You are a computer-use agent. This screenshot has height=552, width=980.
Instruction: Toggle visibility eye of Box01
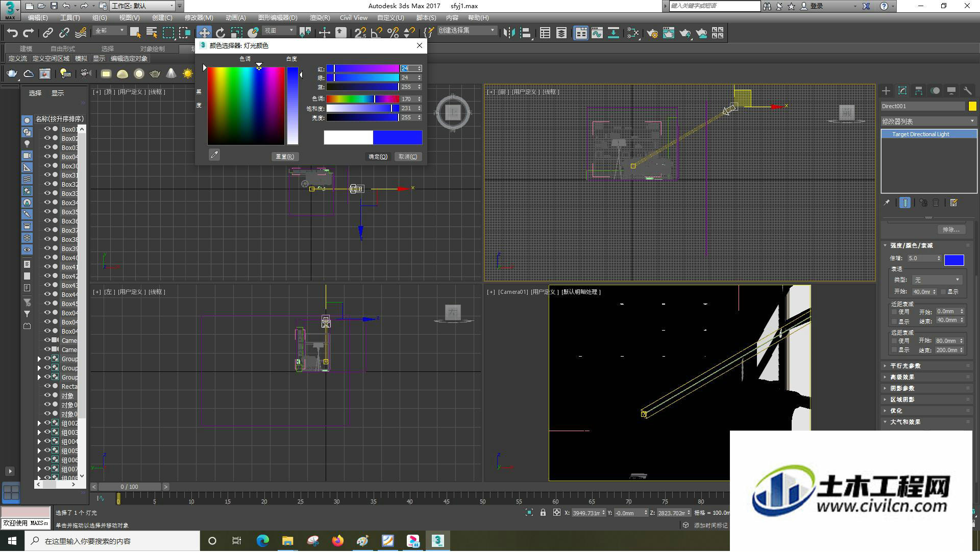click(47, 129)
